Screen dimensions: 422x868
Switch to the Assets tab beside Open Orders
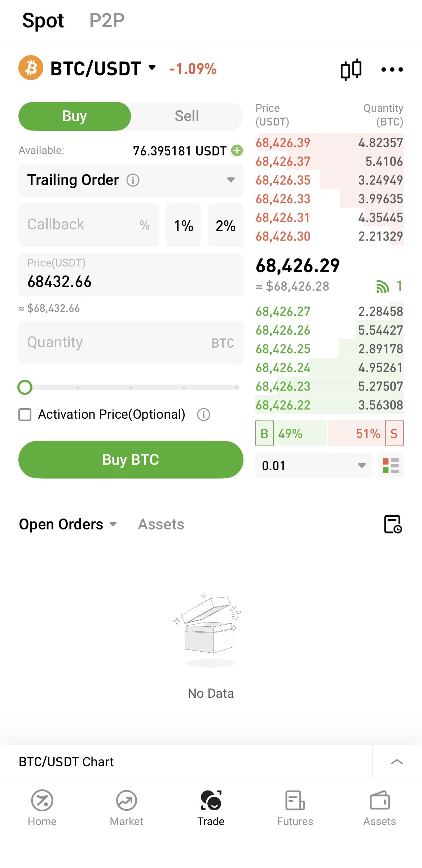(161, 524)
